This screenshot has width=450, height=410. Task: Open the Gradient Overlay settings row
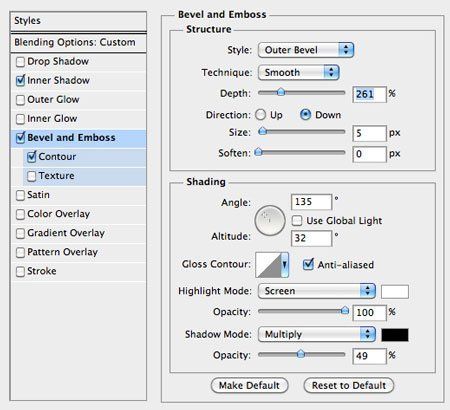point(79,233)
